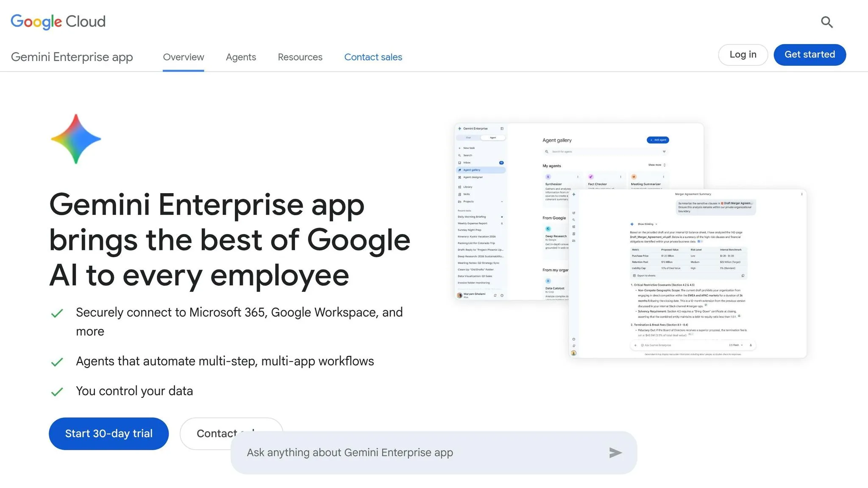The image size is (868, 488).
Task: Click checkmark beside multi-step workflows bullet
Action: 57,362
